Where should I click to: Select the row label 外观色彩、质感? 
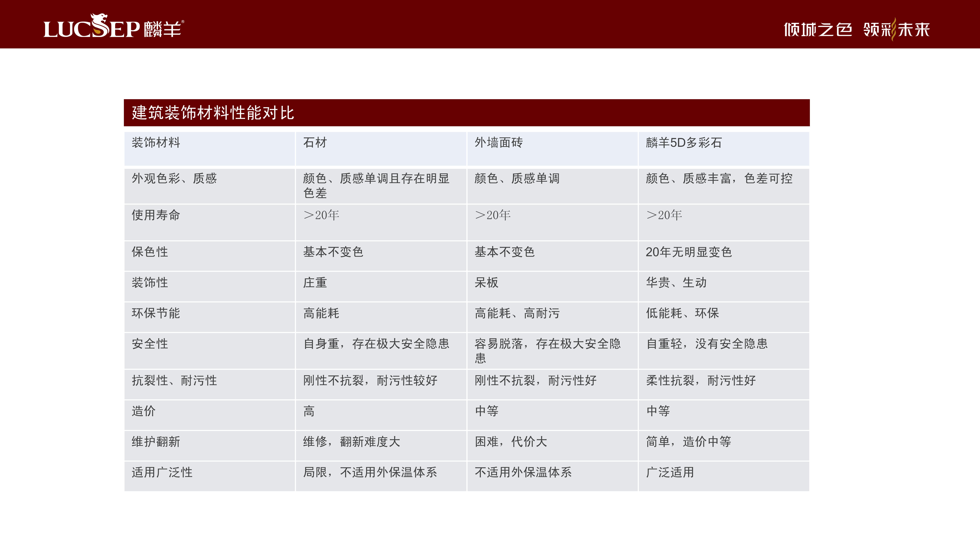(174, 178)
